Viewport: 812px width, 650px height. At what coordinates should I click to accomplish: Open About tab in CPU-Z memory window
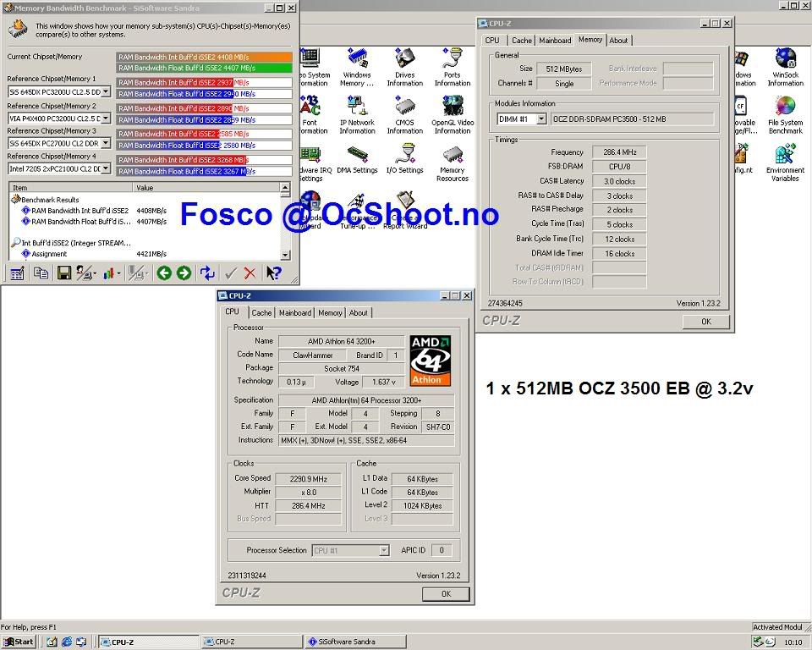(x=618, y=41)
